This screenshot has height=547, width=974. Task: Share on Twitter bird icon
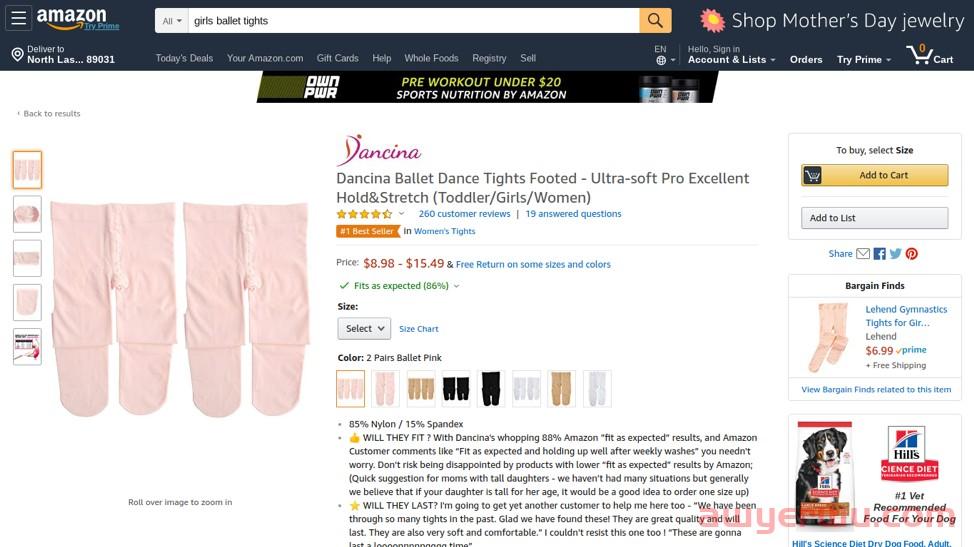point(895,253)
